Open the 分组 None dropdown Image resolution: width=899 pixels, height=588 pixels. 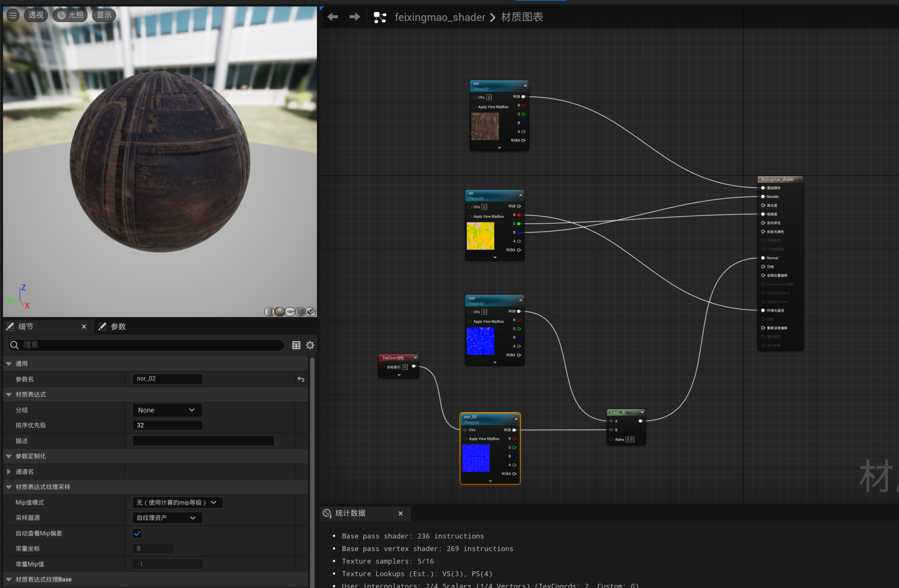pyautogui.click(x=167, y=410)
